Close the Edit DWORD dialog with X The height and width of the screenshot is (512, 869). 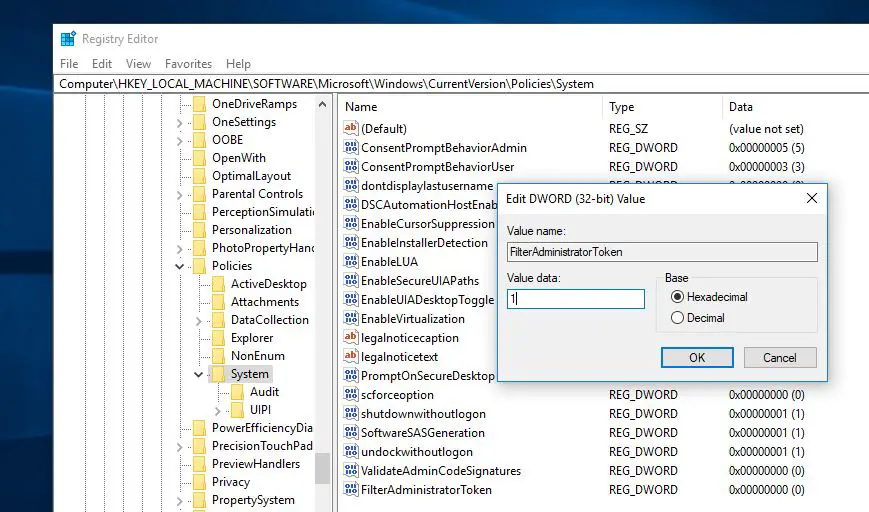click(812, 198)
